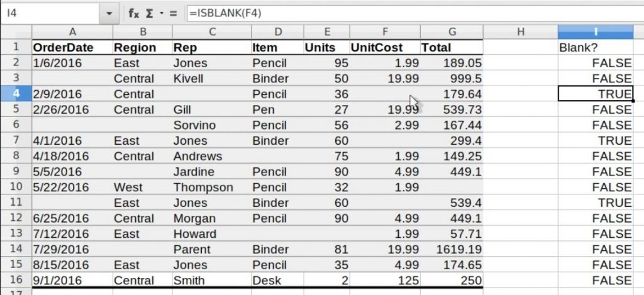Select the TRUE cell in row 11

[x=595, y=203]
